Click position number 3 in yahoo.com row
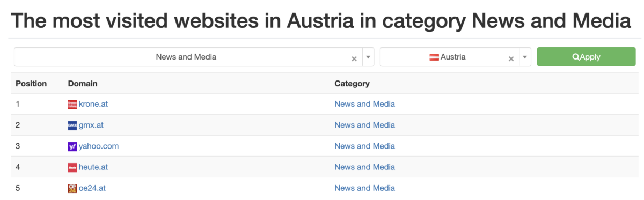This screenshot has height=200, width=644. click(x=18, y=146)
